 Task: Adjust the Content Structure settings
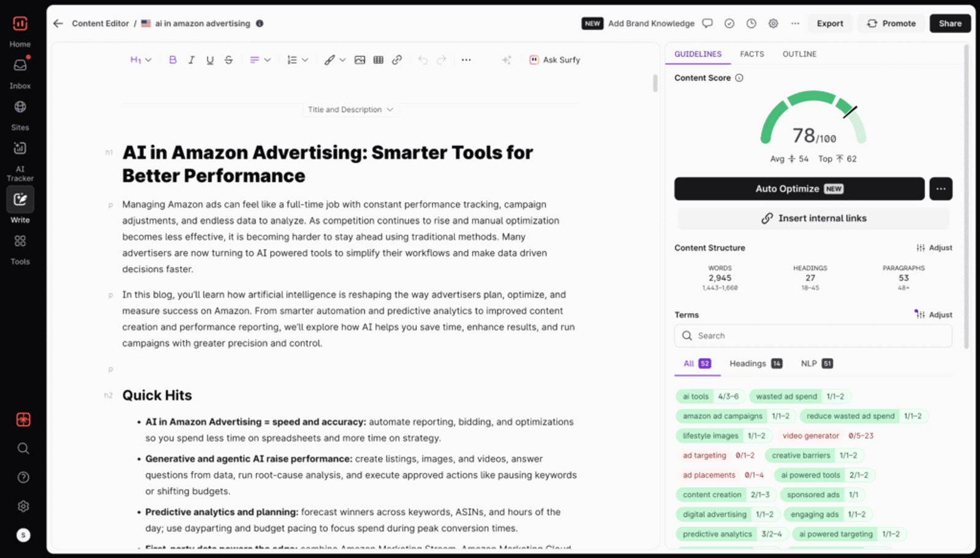[x=934, y=248]
